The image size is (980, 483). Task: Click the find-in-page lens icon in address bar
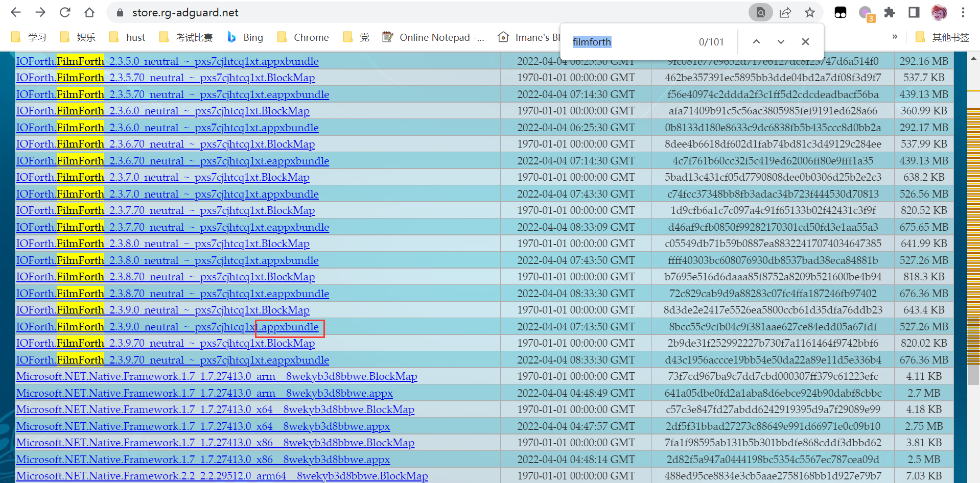click(760, 12)
